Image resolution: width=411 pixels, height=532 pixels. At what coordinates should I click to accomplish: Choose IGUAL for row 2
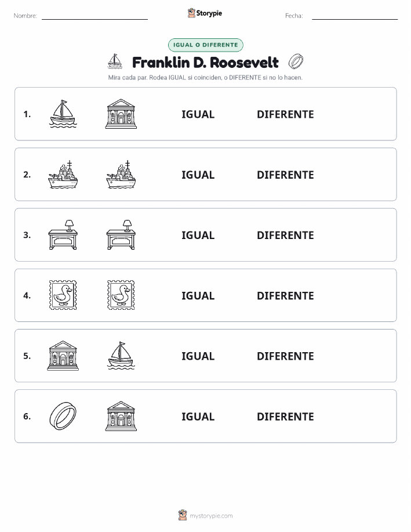point(198,175)
